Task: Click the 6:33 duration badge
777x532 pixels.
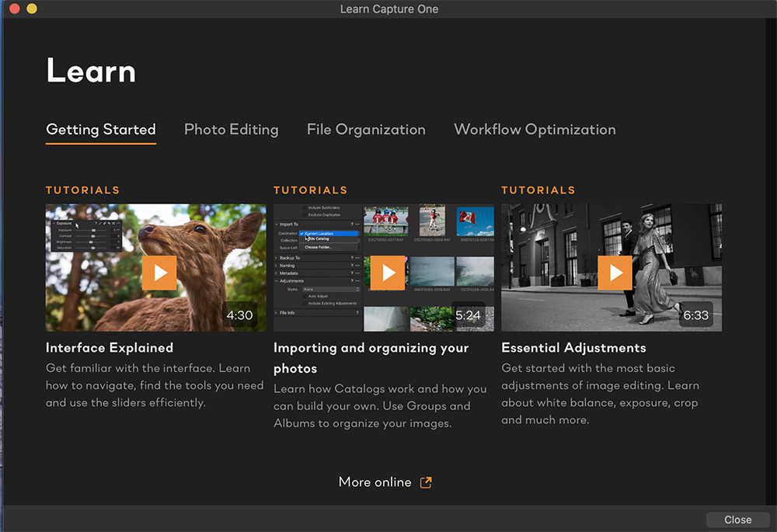Action: point(695,315)
